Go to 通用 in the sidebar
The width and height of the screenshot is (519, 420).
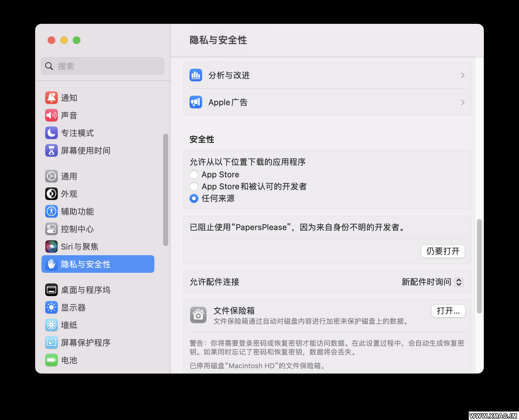[98, 176]
